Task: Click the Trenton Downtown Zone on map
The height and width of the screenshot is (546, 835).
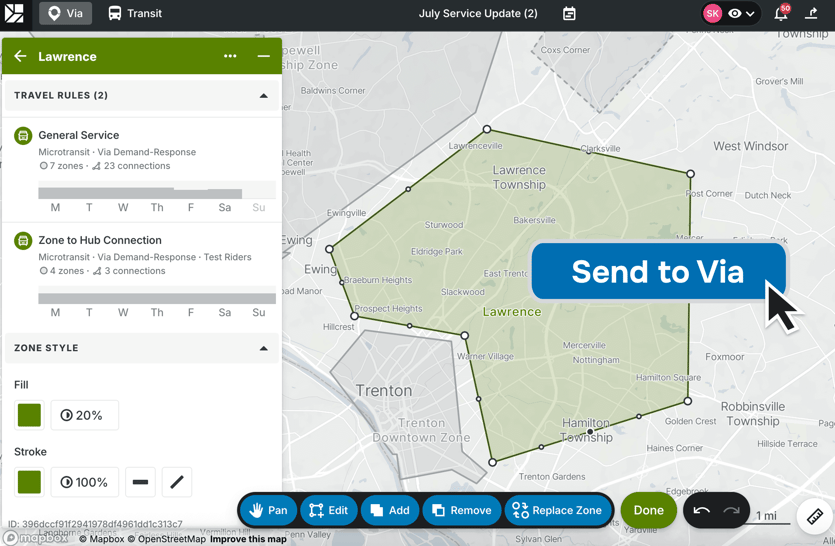Action: (421, 430)
